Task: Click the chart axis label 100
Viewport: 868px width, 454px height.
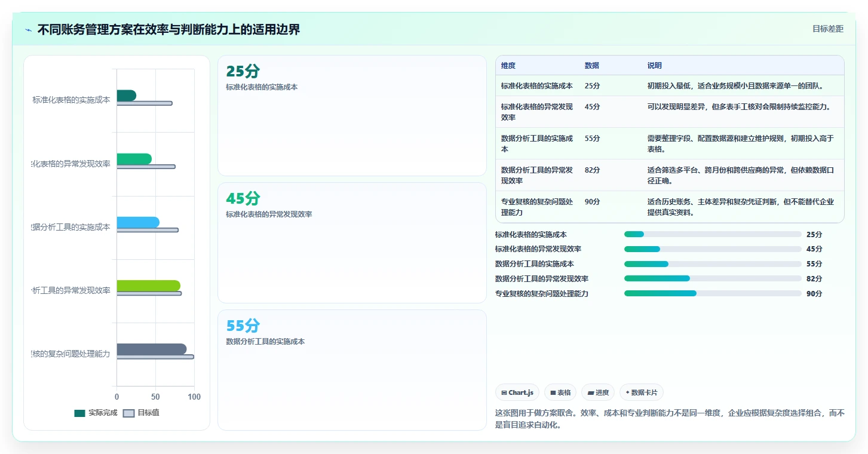Action: click(x=194, y=397)
